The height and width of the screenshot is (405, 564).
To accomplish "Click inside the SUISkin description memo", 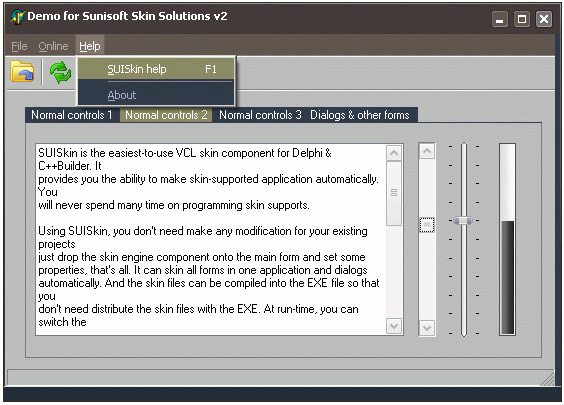I will click(211, 239).
